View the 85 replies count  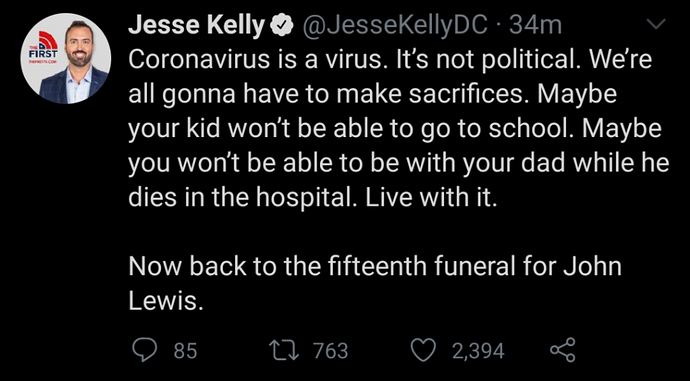pos(185,351)
